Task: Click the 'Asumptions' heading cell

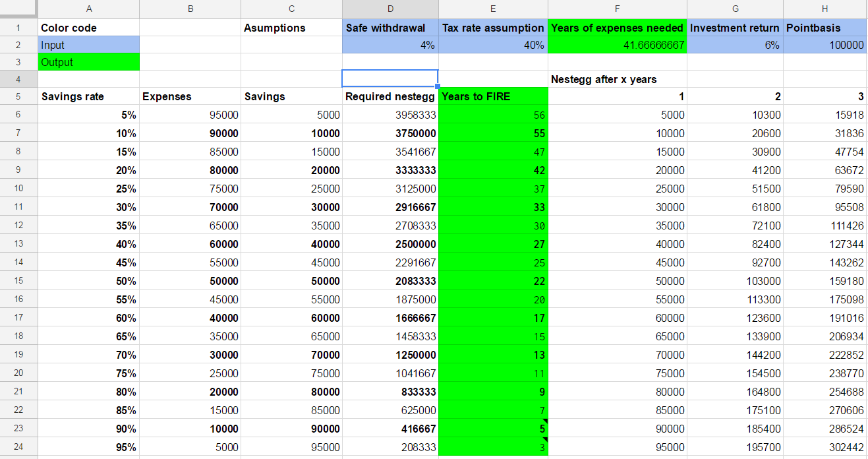Action: [291, 28]
